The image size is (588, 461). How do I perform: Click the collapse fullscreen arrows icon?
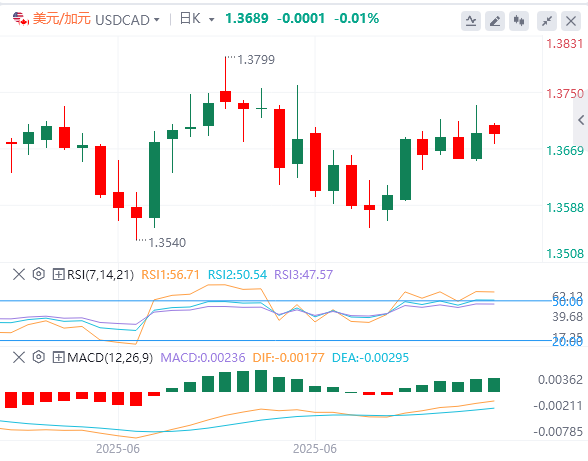click(547, 21)
